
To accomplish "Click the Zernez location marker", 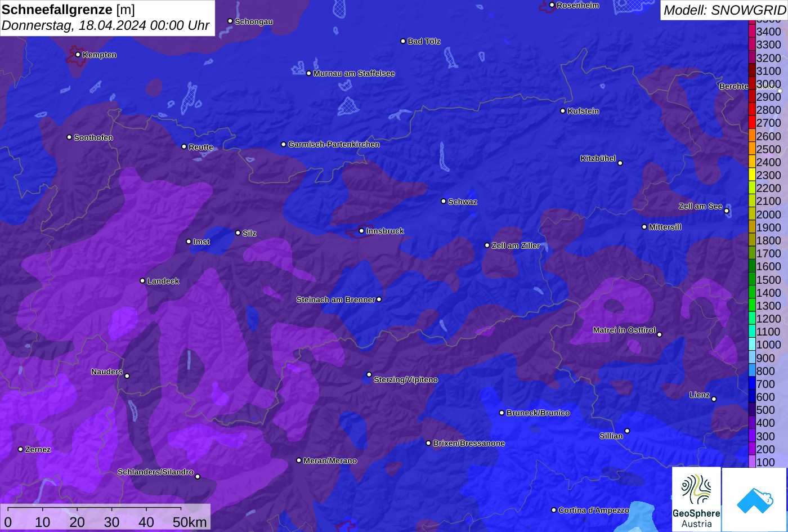I will pyautogui.click(x=21, y=449).
